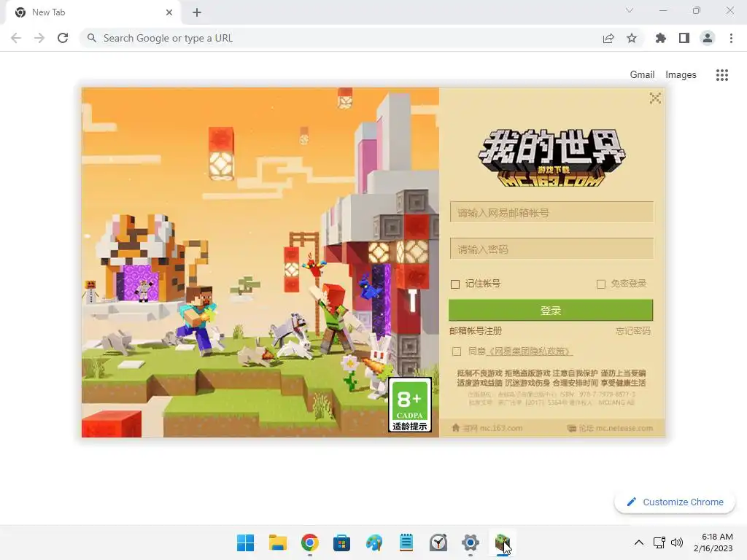Open the volume speaker tray icon
Screen dimensions: 747x560
point(676,542)
